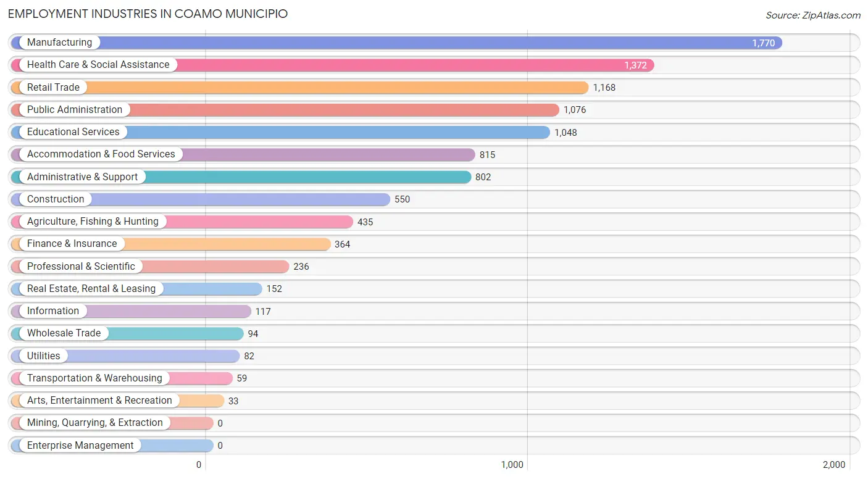Click the Manufacturing bar label
Viewport: 868px width, 479px height.
click(x=59, y=43)
